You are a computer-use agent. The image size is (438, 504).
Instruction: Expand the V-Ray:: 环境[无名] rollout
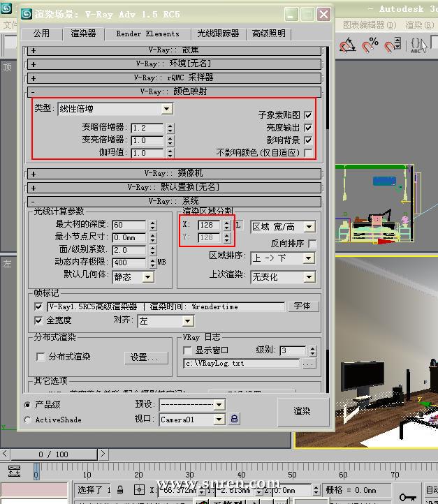point(174,64)
